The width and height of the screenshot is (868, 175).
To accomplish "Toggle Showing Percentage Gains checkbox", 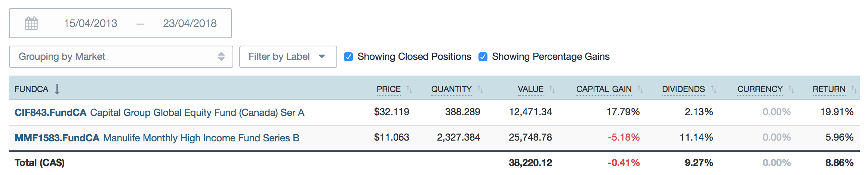I will (x=483, y=57).
